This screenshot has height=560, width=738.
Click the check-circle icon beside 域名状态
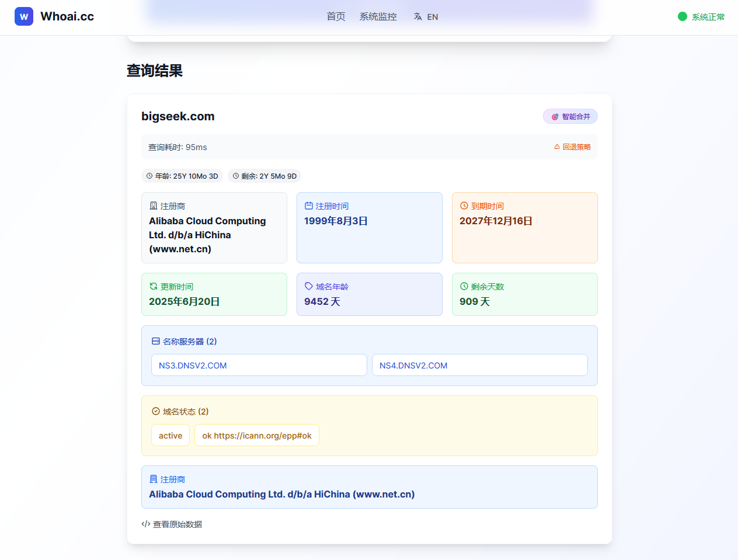click(156, 411)
